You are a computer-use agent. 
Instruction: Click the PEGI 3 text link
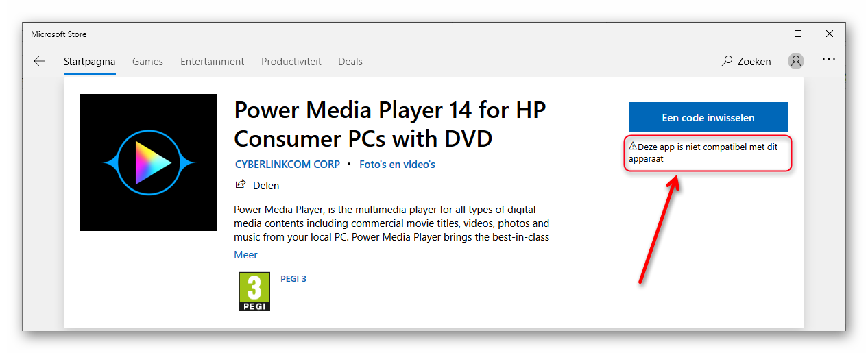[x=293, y=279]
